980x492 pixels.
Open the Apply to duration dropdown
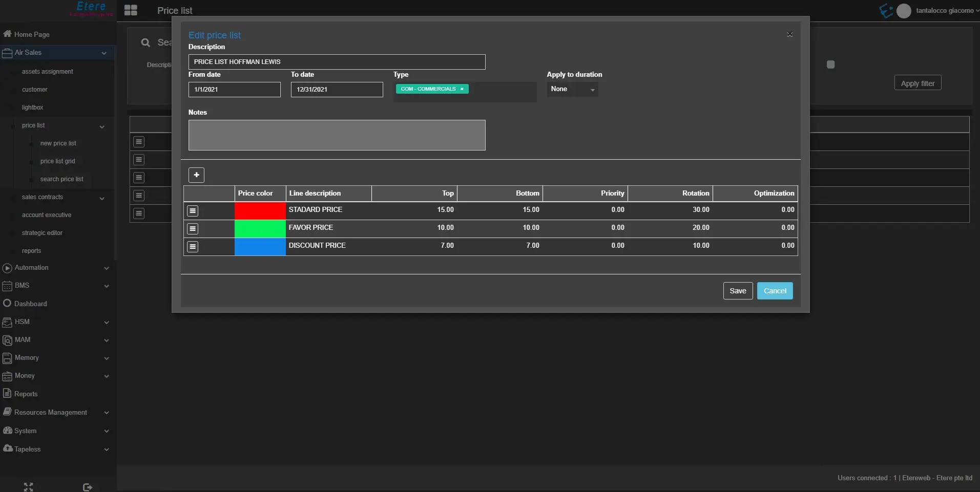coord(572,89)
